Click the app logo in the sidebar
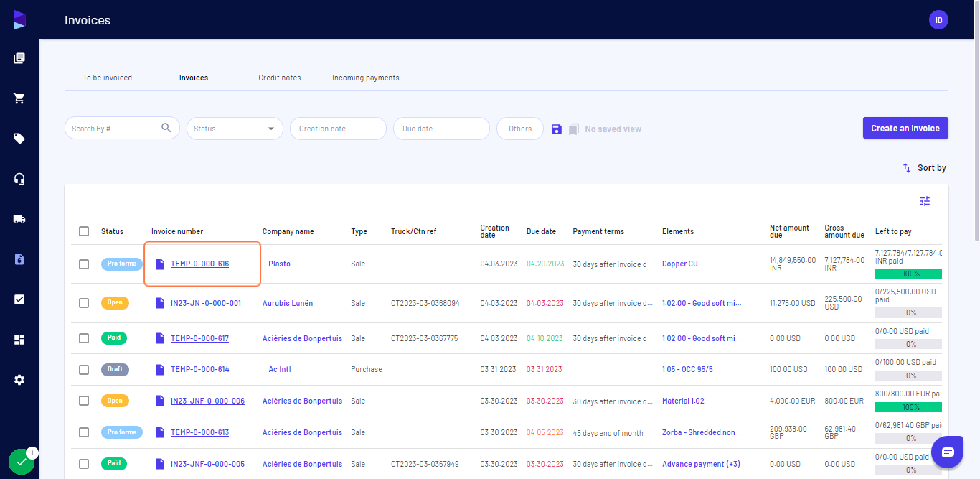The image size is (980, 479). click(19, 20)
